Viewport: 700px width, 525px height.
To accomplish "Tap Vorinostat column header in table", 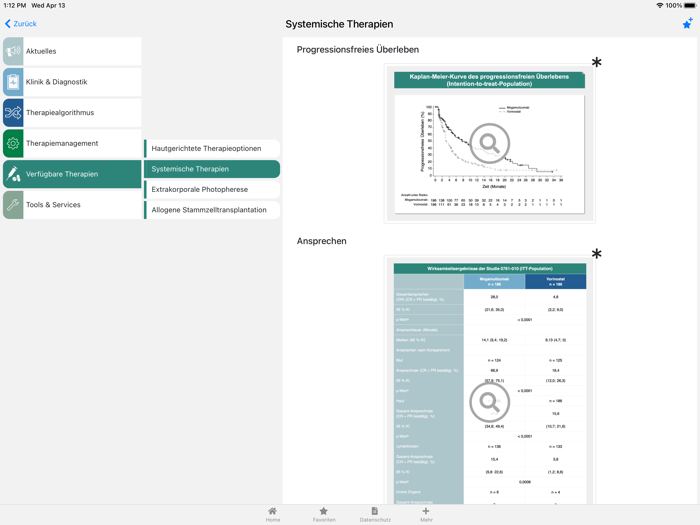I will 556,282.
